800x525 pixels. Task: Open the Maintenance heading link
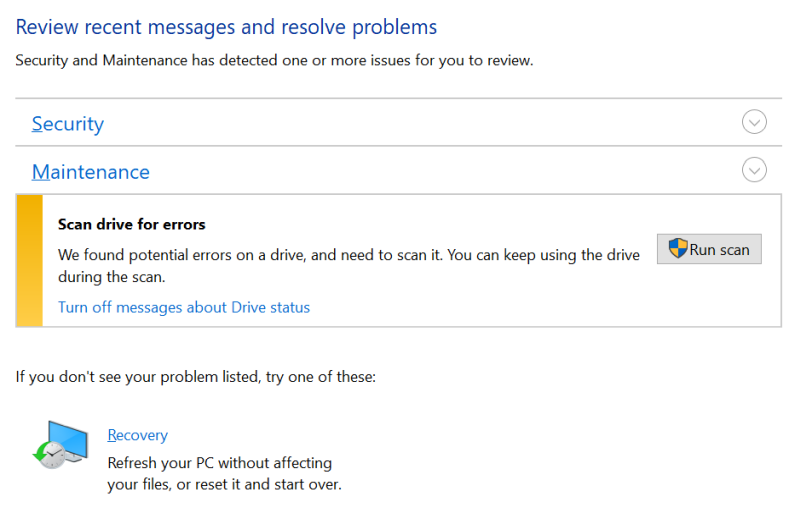click(91, 172)
